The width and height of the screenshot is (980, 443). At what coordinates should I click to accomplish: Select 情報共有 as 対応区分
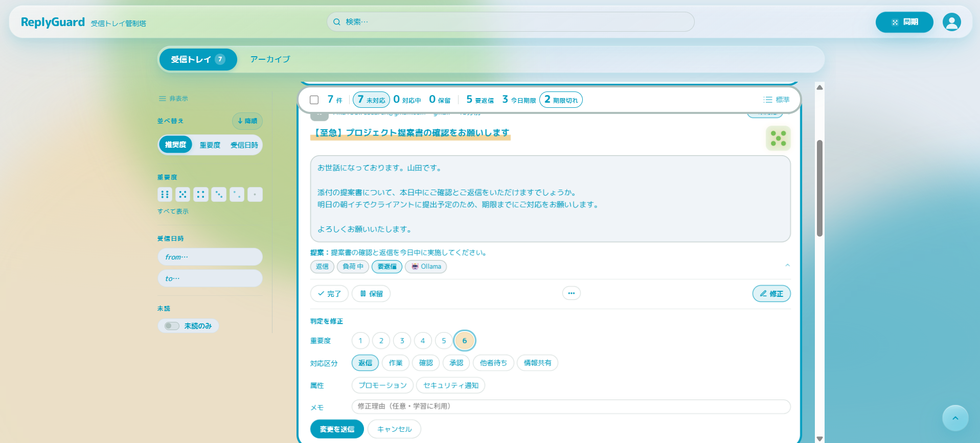point(537,363)
